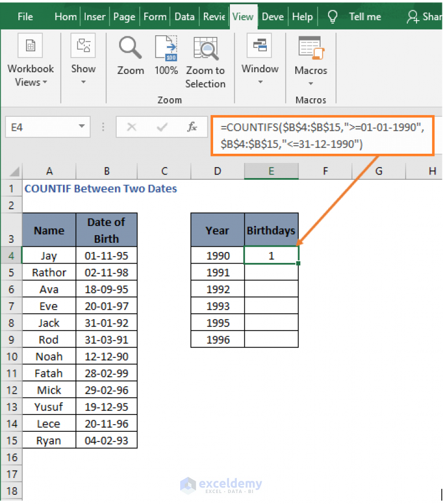Select the empty Birthdays cell for 1992
The height and width of the screenshot is (504, 443).
(271, 289)
